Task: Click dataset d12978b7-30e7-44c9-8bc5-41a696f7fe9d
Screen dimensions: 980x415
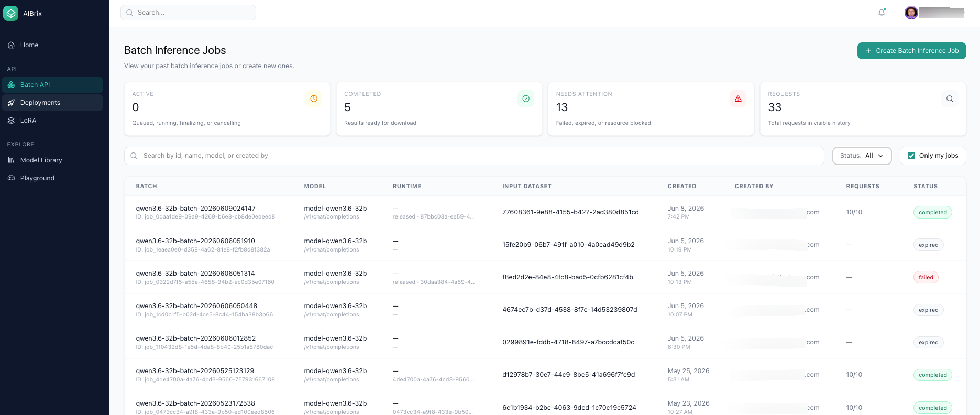Action: point(568,375)
